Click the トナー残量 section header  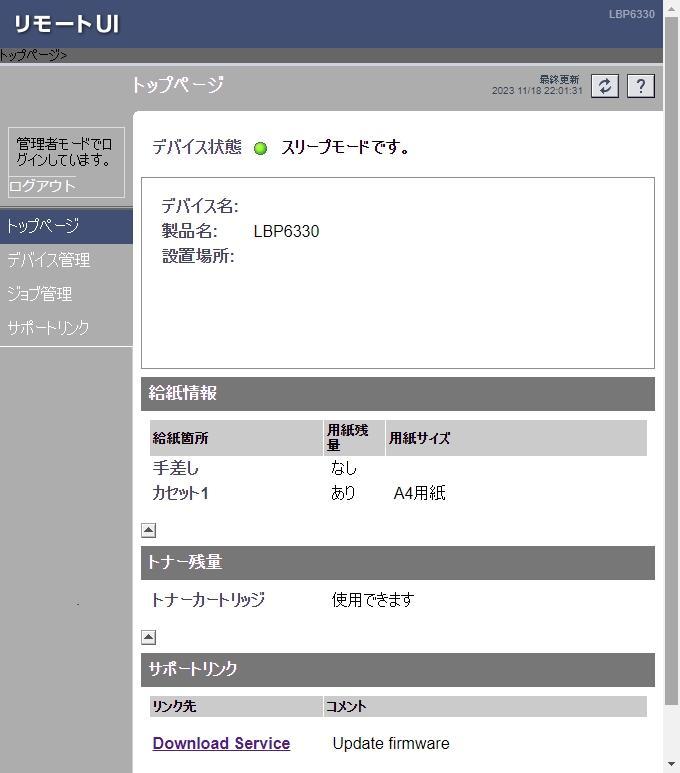point(397,562)
